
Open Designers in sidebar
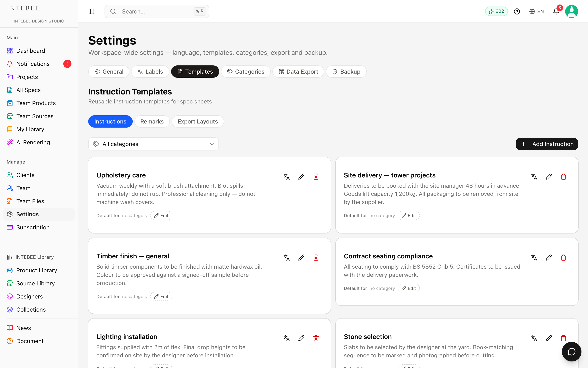[x=39, y=296]
